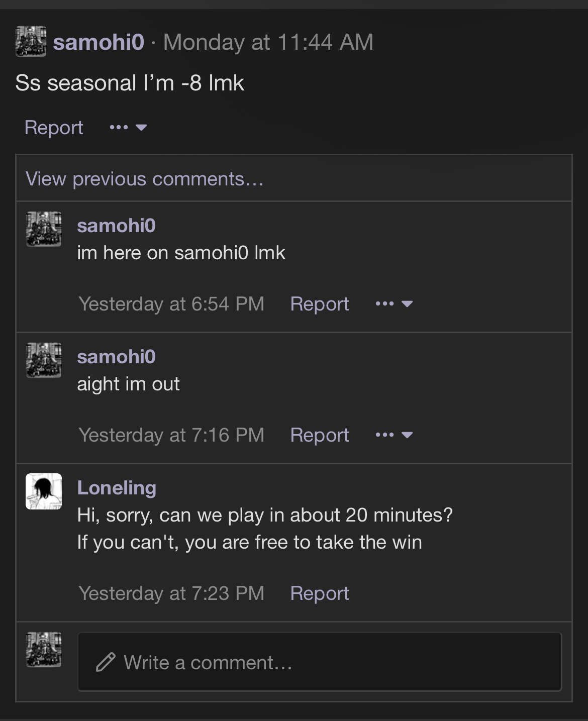Viewport: 588px width, 721px height.
Task: Click samohi0 name on 'im here' comment
Action: point(116,226)
